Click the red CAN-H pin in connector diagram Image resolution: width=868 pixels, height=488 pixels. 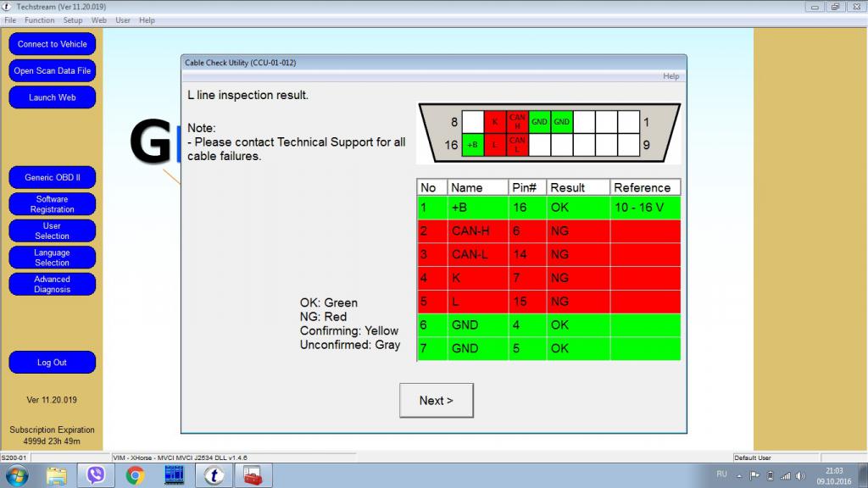517,122
